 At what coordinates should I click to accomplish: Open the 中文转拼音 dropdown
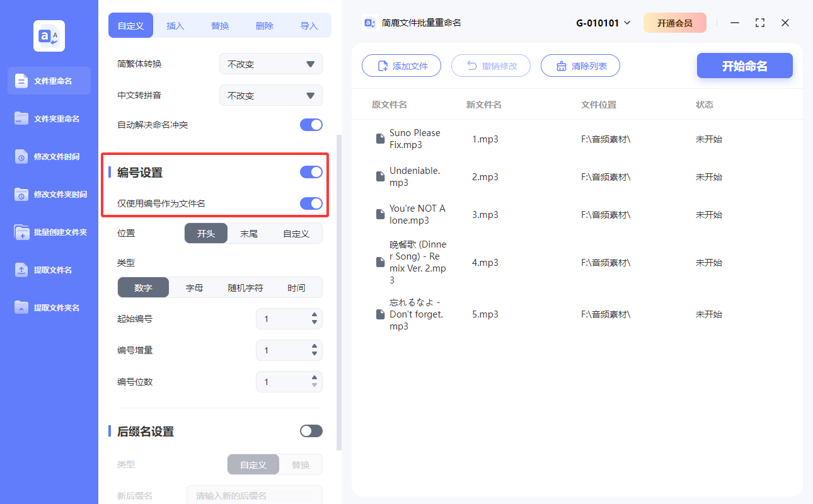[x=270, y=95]
